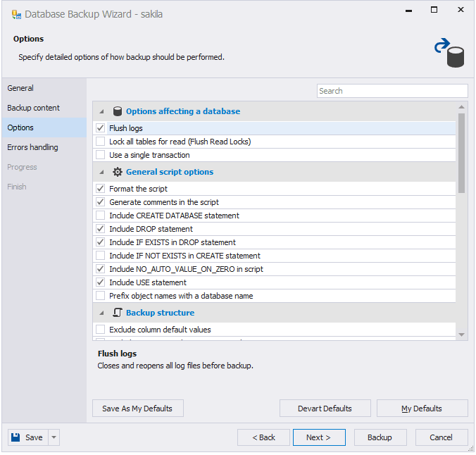This screenshot has width=476, height=455.
Task: Uncheck the Flush logs checkbox
Action: [101, 128]
